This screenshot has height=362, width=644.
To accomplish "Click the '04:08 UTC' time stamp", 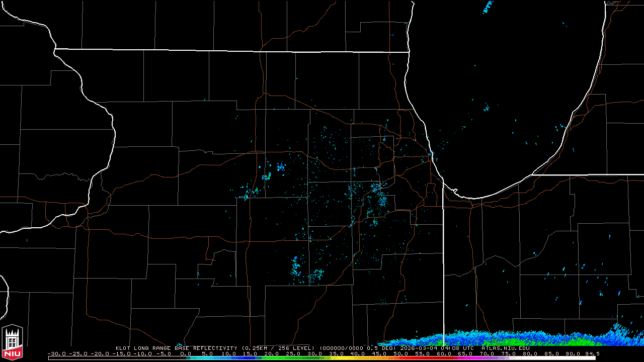I will (x=457, y=348).
